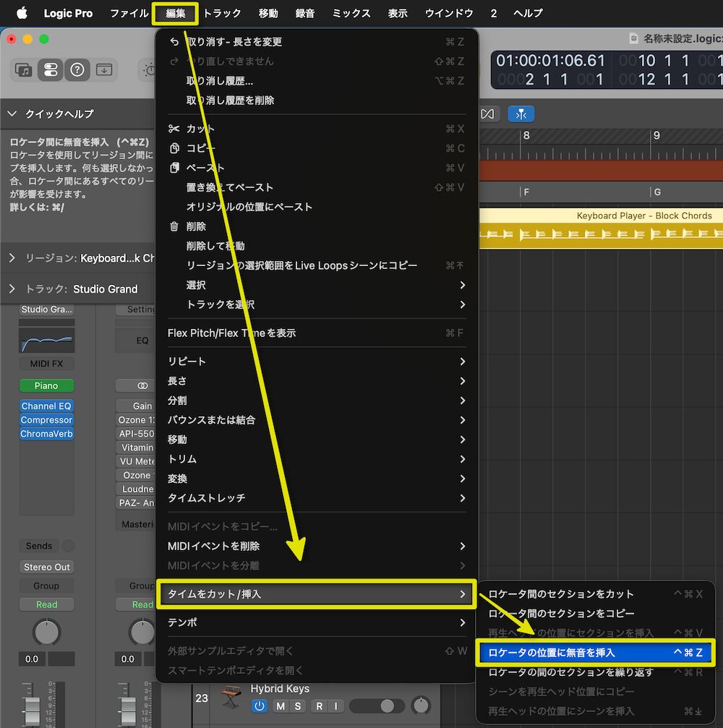Click the Paste icon
723x728 pixels.
[174, 168]
